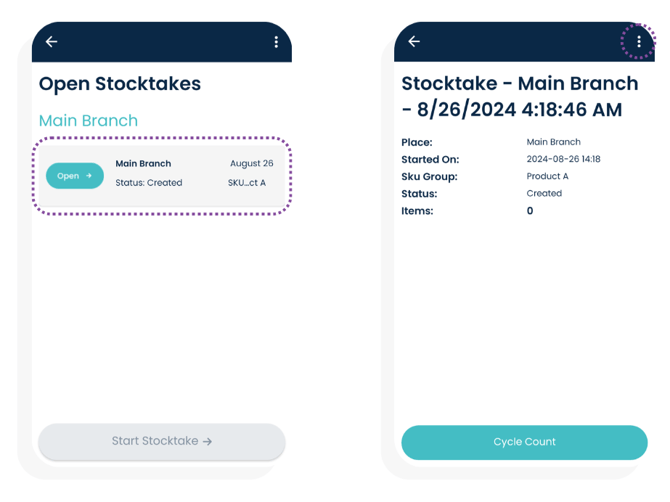Tap the Status: Created text in the card

(149, 183)
